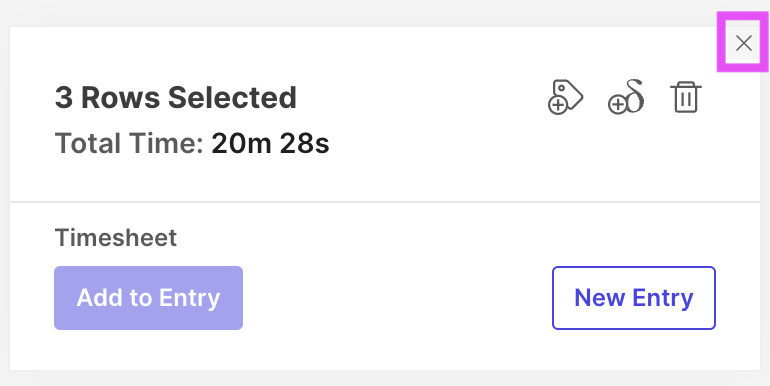Click the add tag icon
This screenshot has width=770, height=386.
point(565,97)
